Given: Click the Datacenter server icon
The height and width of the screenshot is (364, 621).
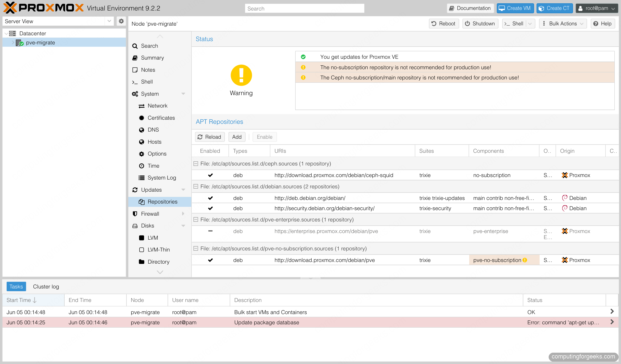Looking at the screenshot, I should pos(12,33).
